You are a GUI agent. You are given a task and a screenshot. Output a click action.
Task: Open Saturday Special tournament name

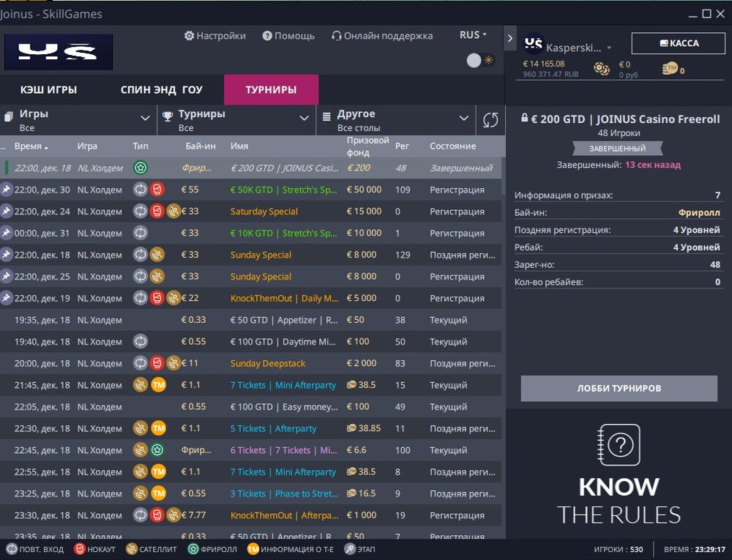point(264,212)
